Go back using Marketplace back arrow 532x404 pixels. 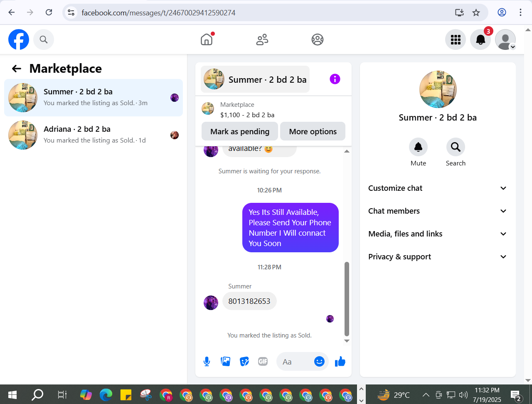click(x=17, y=69)
